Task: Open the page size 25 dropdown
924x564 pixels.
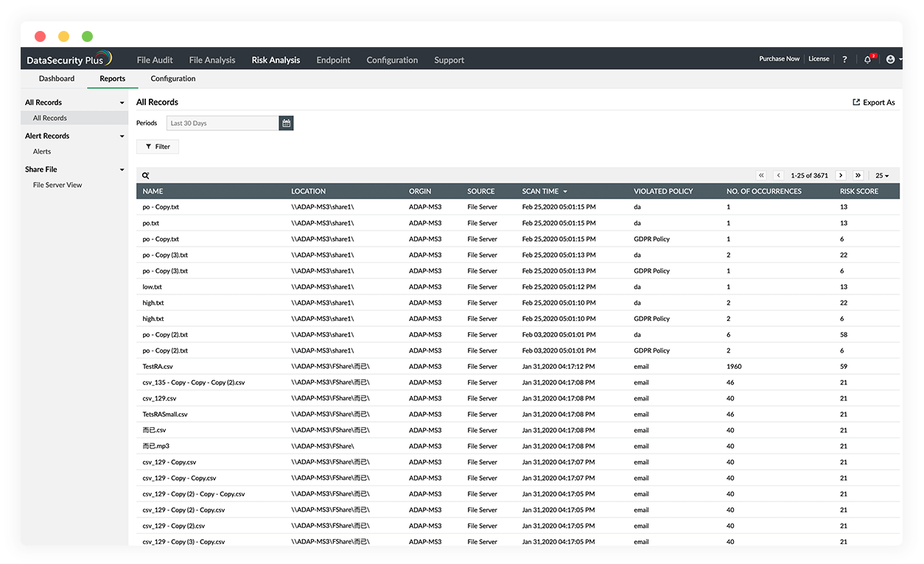Action: [x=882, y=175]
